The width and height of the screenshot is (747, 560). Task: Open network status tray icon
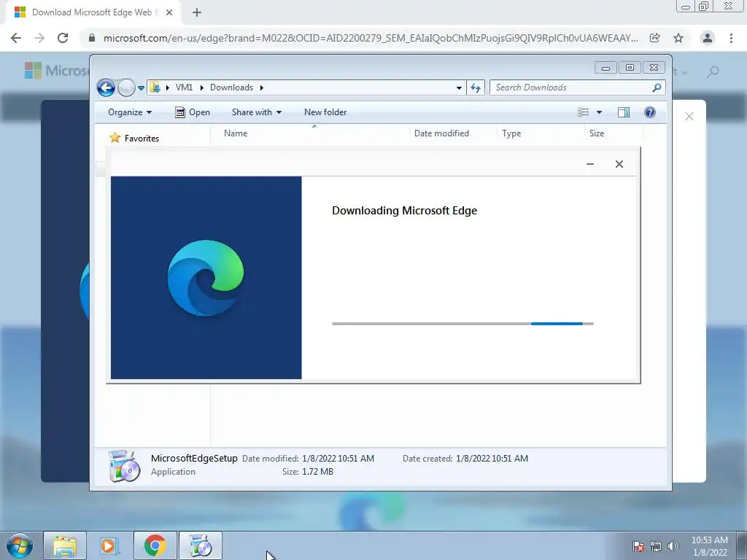coord(656,546)
